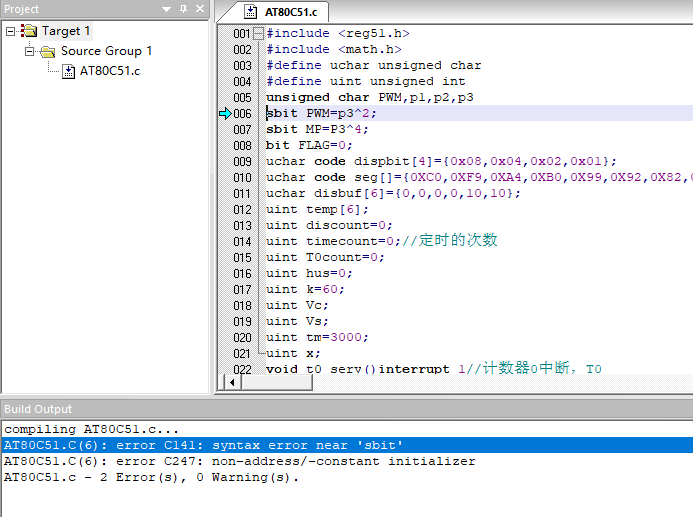Image resolution: width=693 pixels, height=517 pixels.
Task: Select the Target 1 folder icon
Action: [29, 31]
